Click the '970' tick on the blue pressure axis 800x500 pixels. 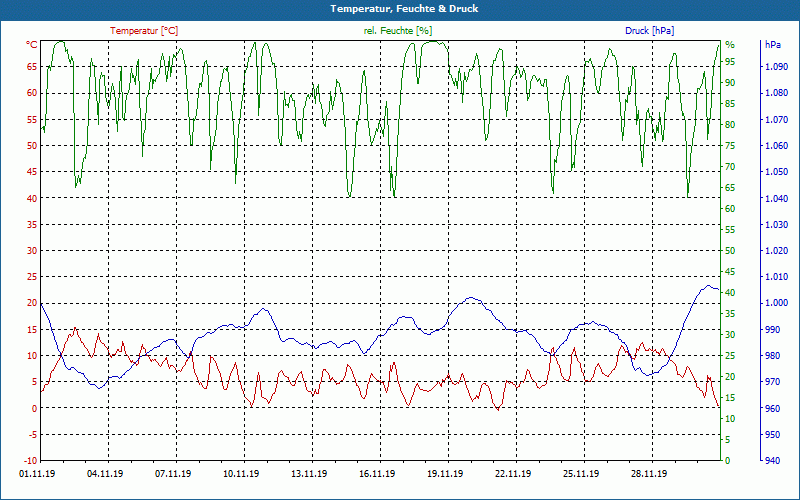[772, 382]
